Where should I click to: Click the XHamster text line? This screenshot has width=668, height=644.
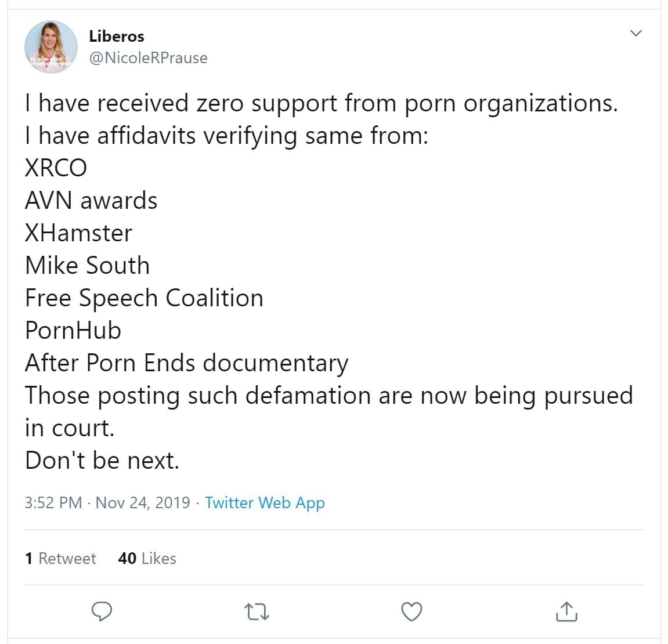click(78, 233)
